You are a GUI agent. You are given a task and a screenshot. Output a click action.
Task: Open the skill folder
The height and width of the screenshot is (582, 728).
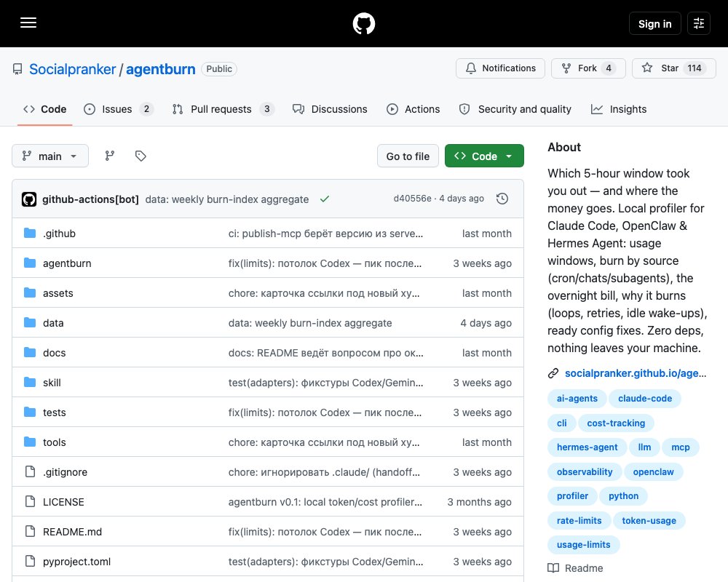coord(52,383)
